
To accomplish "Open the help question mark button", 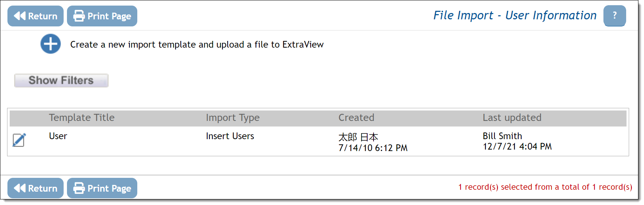I will [x=615, y=16].
